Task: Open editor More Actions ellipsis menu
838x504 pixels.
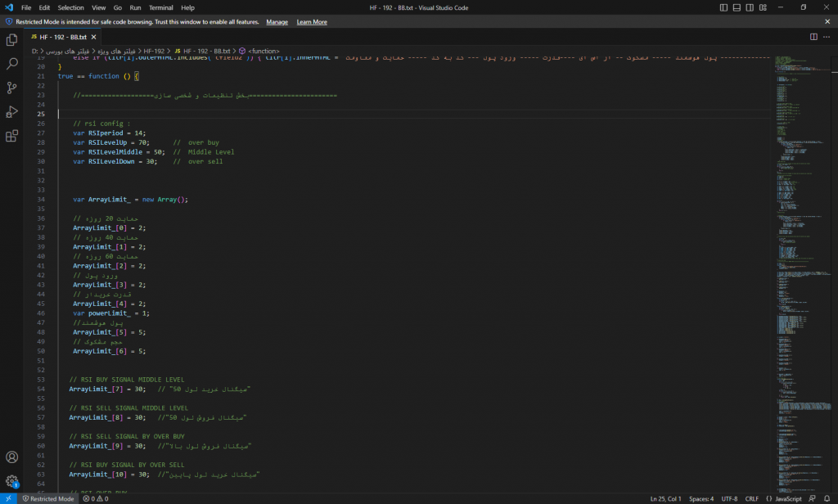Action: tap(827, 37)
